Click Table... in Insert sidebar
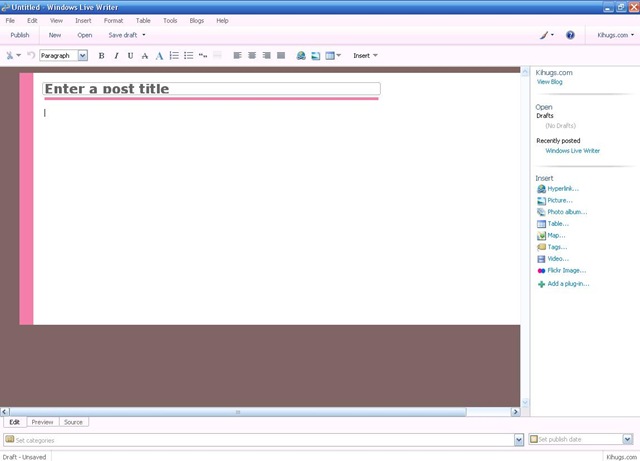 558,224
